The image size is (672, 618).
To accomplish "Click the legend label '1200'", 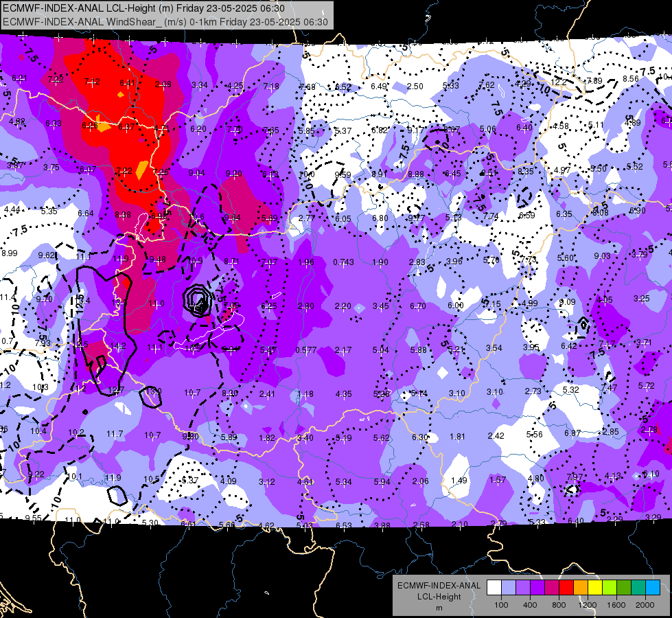I will click(588, 605).
